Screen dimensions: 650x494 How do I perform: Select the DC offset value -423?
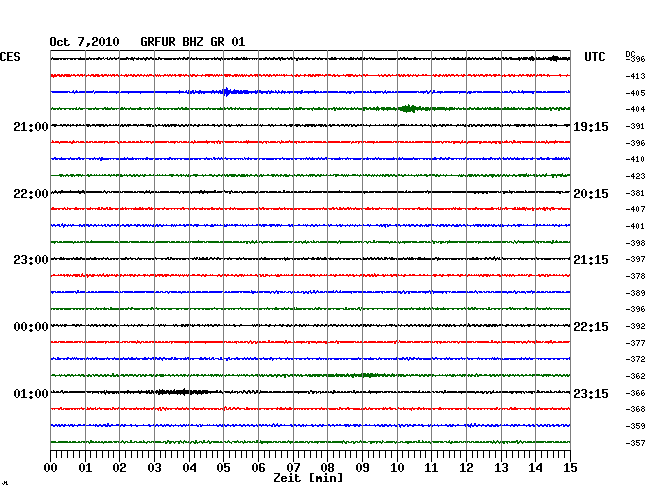pos(635,176)
